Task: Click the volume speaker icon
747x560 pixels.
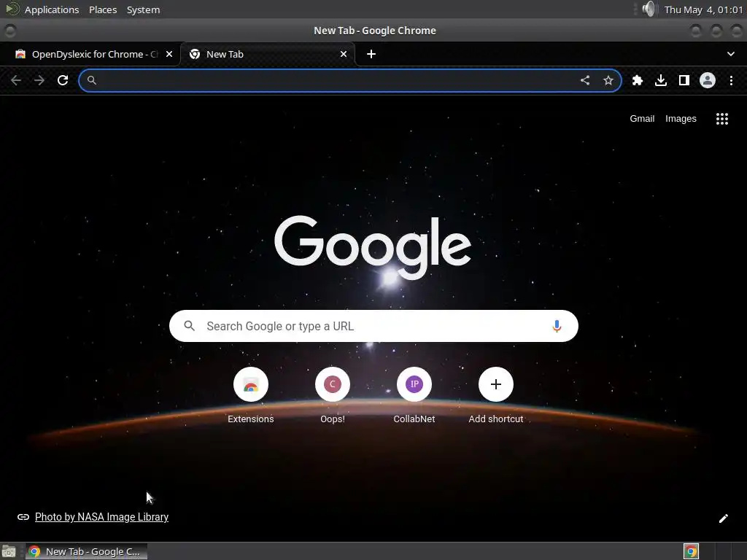Action: [x=648, y=9]
